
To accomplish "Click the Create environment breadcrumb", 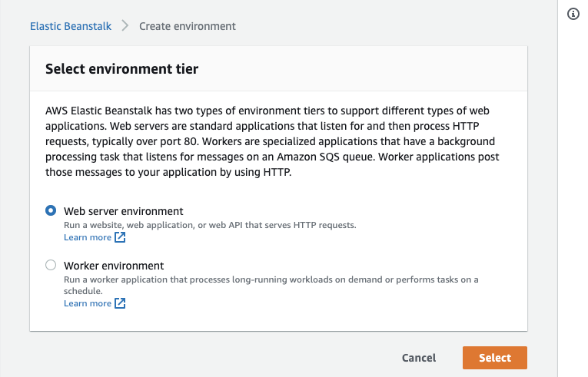I will (188, 26).
